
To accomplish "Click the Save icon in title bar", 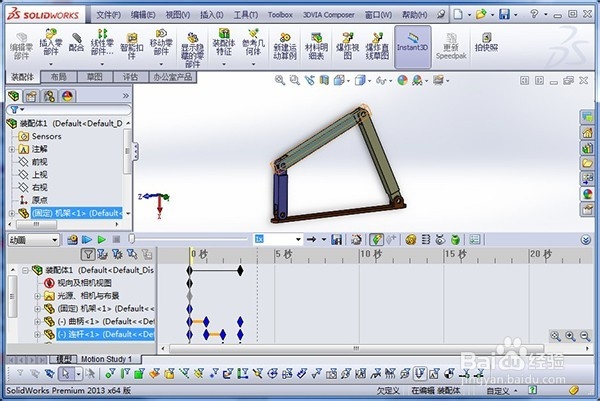I will pyautogui.click(x=504, y=15).
